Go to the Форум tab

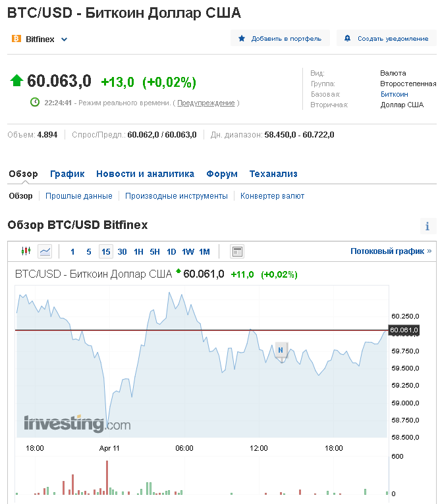click(222, 174)
